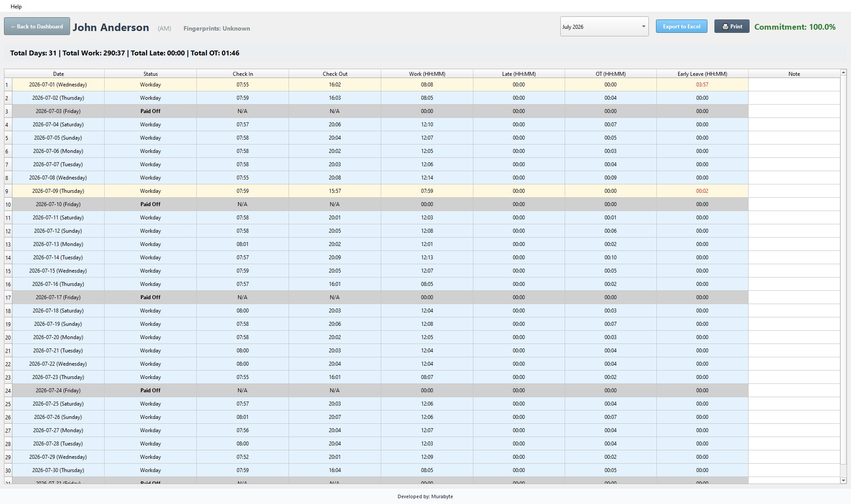The height and width of the screenshot is (504, 851).
Task: Click the vertical scrollbar thumb of table
Action: (x=843, y=269)
